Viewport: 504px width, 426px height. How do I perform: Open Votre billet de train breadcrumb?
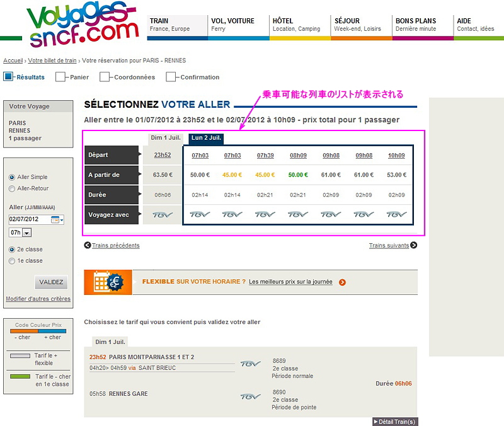(x=52, y=60)
